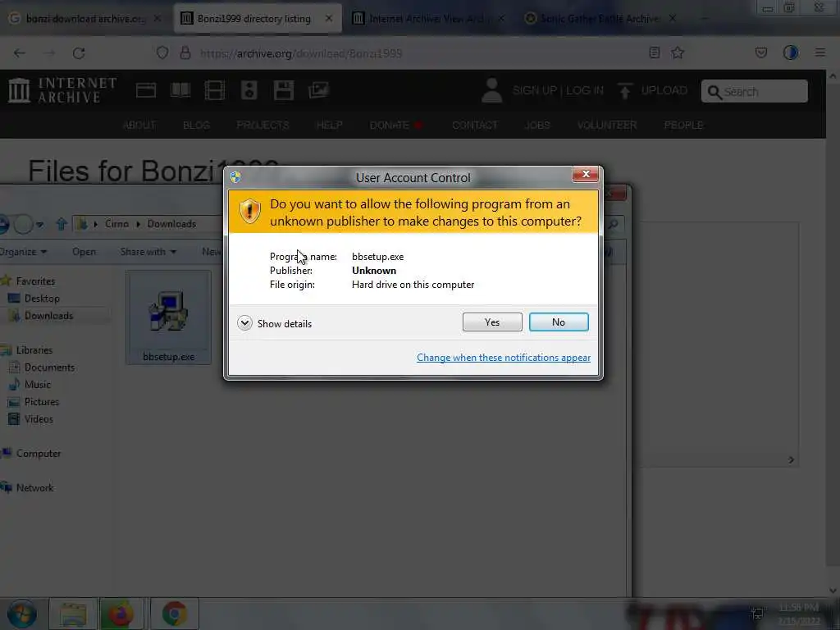The width and height of the screenshot is (840, 630).
Task: Open PEOPLE menu item
Action: tap(683, 125)
